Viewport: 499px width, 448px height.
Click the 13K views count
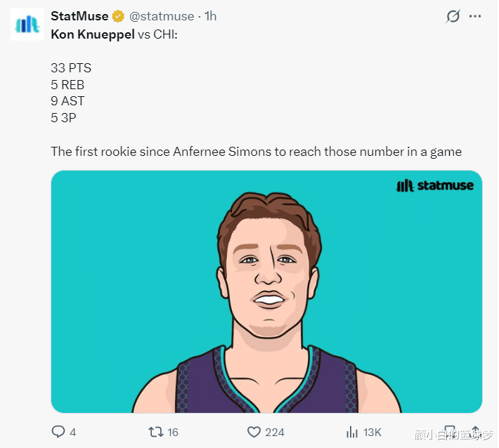point(372,432)
